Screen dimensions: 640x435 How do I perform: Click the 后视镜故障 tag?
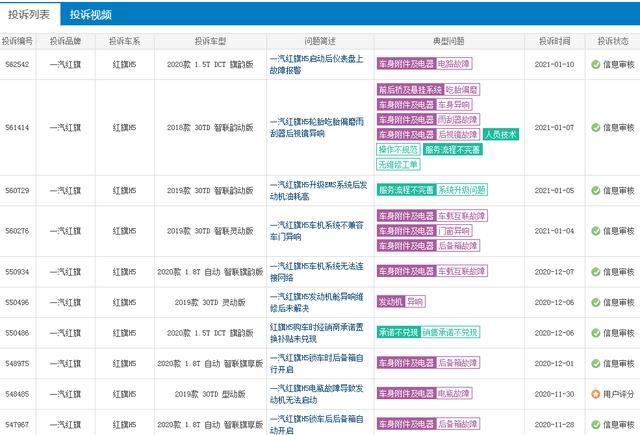458,135
